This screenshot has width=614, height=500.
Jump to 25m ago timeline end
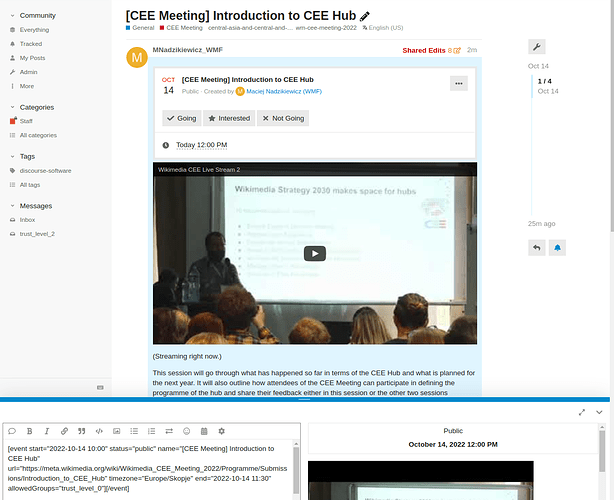coord(542,224)
